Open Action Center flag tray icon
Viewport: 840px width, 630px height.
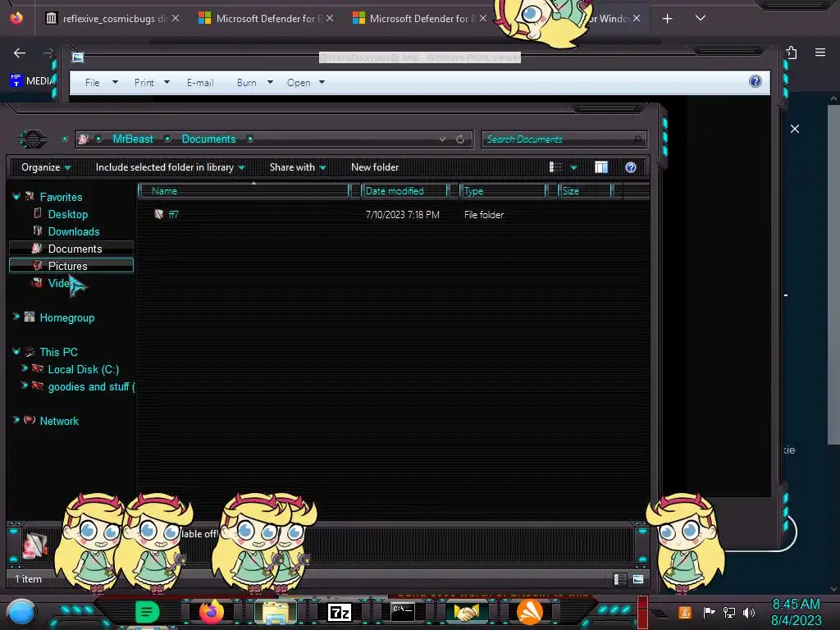[709, 612]
